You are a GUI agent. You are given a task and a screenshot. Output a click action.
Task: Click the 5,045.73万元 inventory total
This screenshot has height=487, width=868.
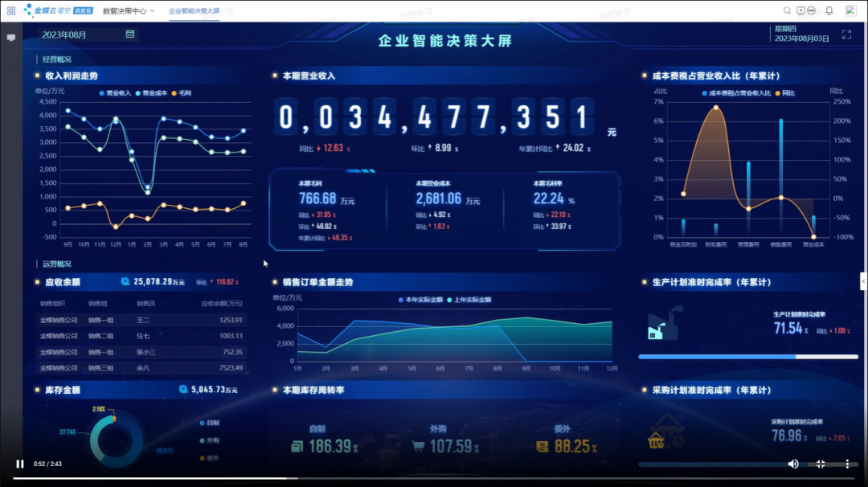coord(215,390)
